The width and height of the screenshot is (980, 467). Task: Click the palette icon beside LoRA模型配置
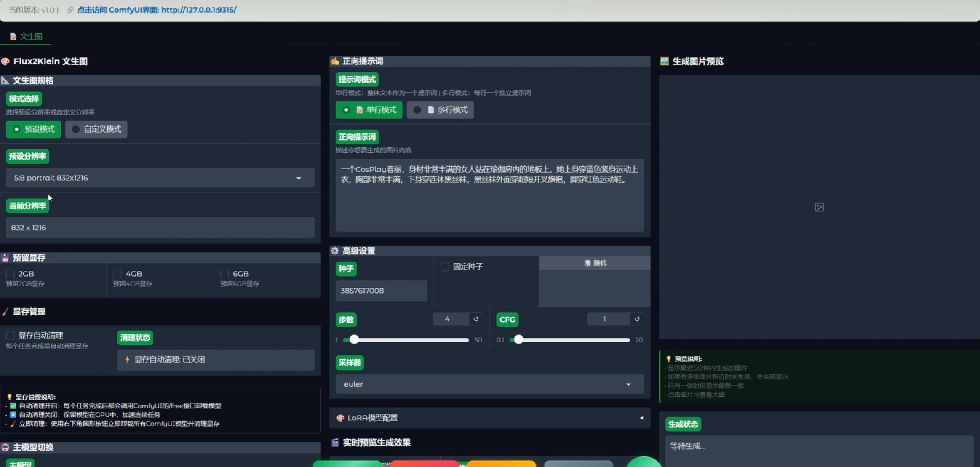coord(340,418)
